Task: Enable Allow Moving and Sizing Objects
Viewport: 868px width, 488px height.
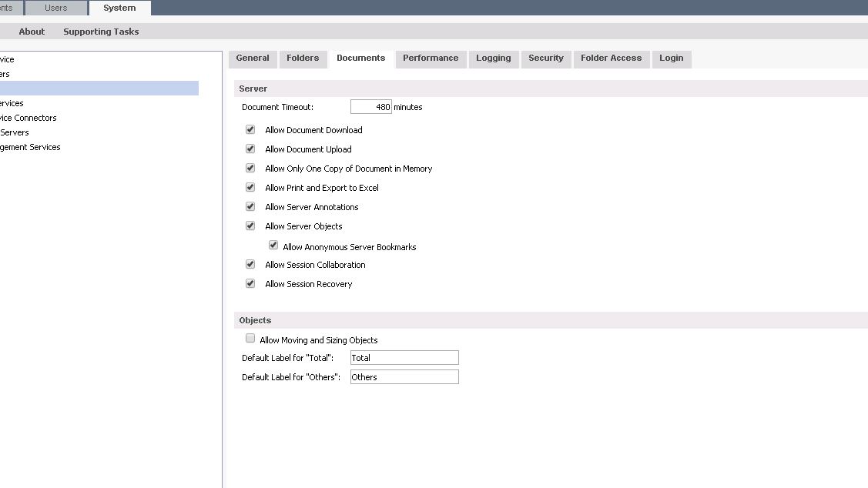Action: pos(250,339)
